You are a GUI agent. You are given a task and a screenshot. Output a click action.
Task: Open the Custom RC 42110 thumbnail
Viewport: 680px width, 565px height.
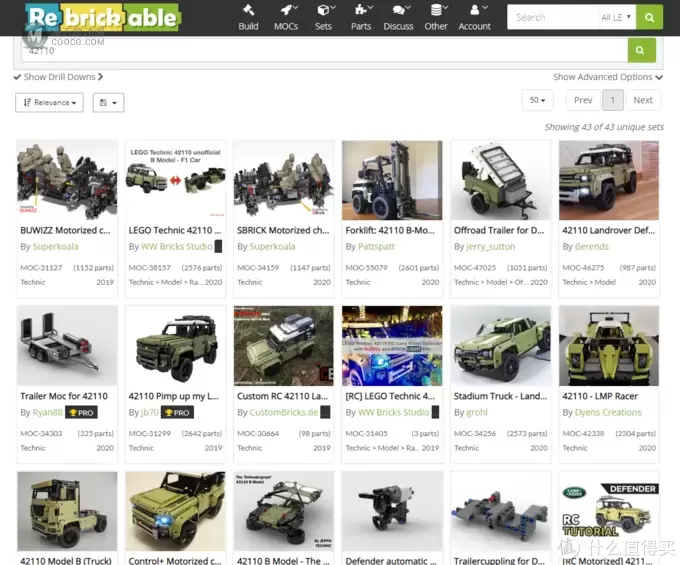coord(284,346)
